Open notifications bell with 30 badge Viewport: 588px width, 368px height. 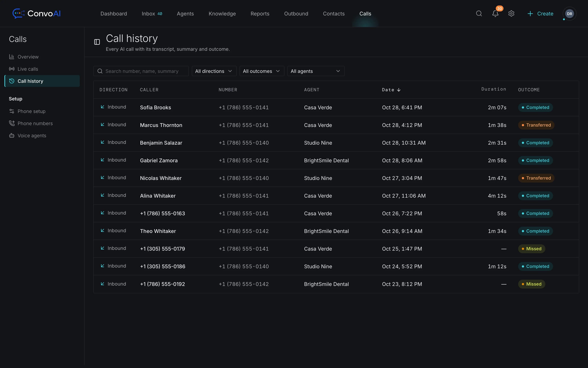(495, 13)
